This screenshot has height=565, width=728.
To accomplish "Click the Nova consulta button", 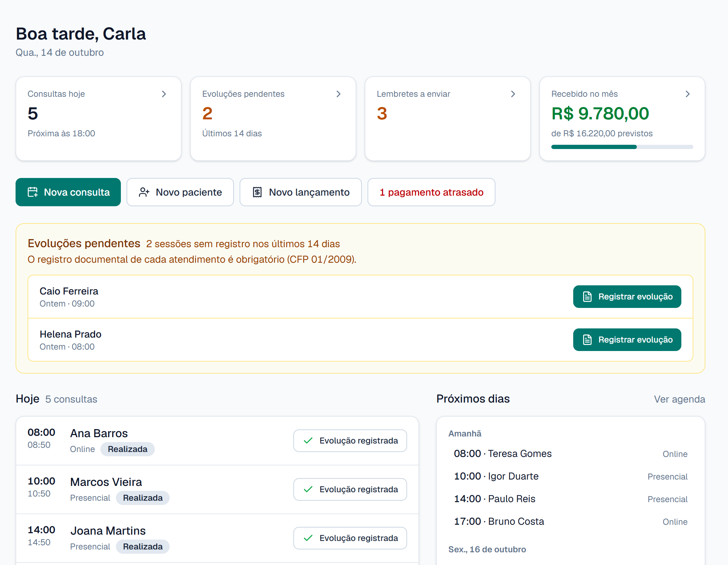I will [x=68, y=192].
